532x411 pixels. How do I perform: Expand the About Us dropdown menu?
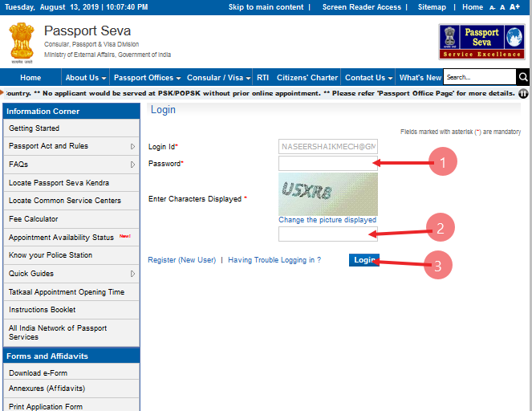[x=86, y=78]
